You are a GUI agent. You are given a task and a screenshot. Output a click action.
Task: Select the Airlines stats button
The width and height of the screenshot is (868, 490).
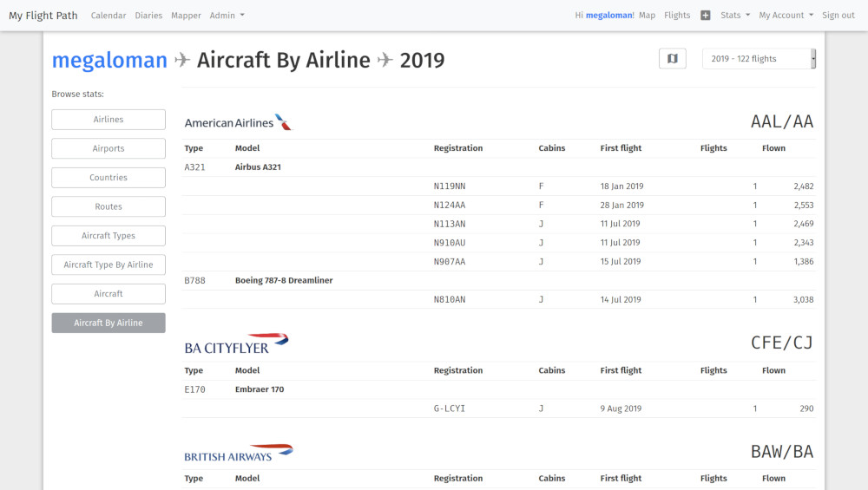[x=108, y=120]
